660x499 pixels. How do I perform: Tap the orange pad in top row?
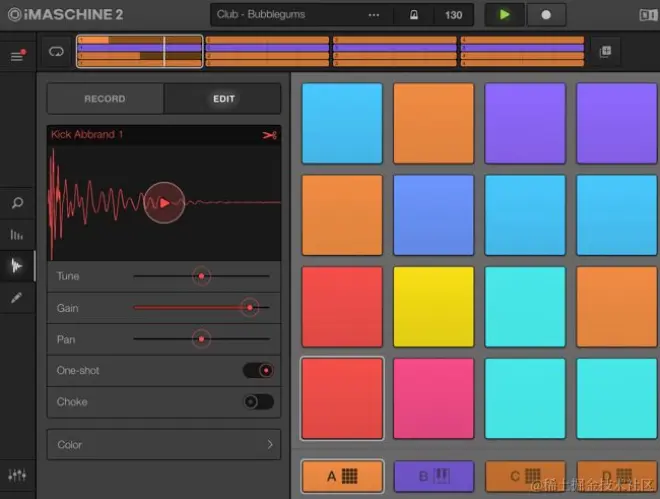pos(434,123)
